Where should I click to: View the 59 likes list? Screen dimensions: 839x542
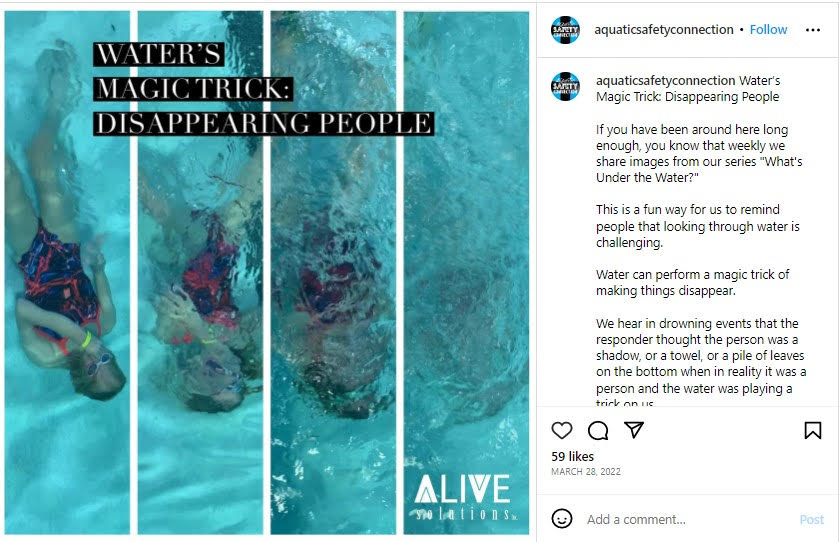572,456
